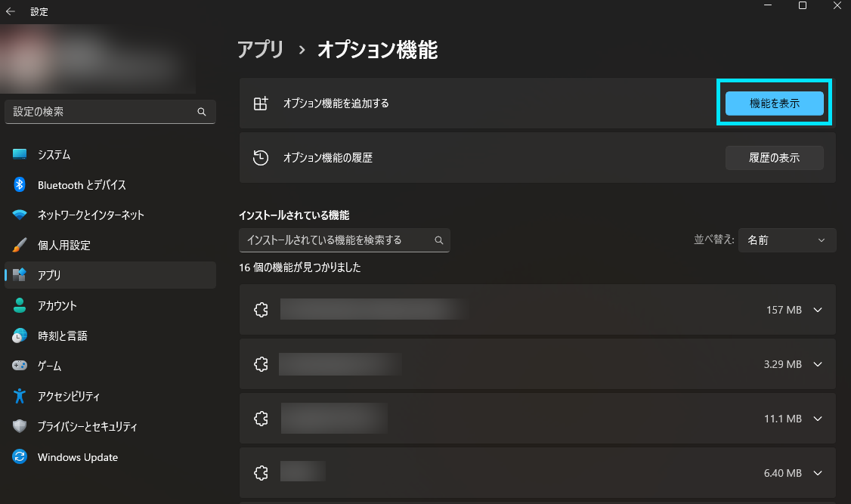
Task: Click the back arrow icon in title bar
Action: 11,11
